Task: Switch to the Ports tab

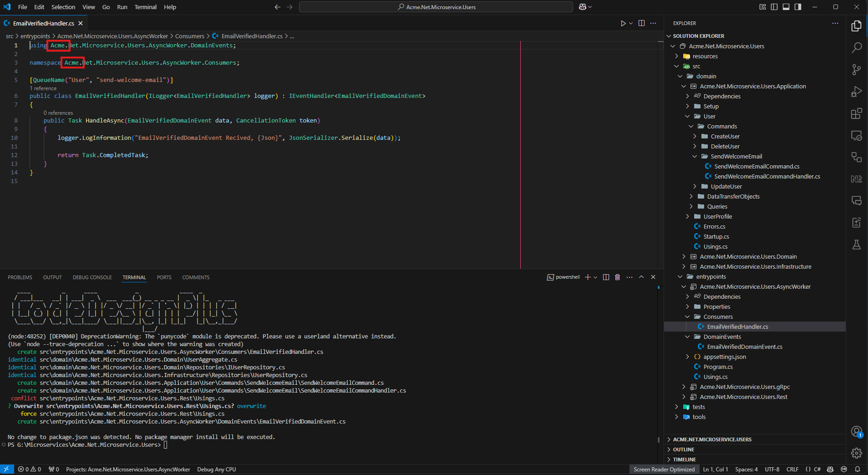Action: [164, 277]
